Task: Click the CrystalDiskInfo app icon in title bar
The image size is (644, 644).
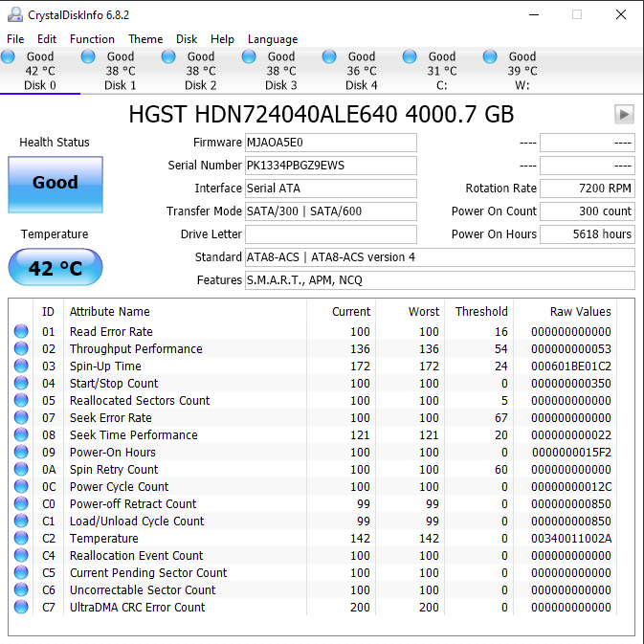Action: point(15,14)
